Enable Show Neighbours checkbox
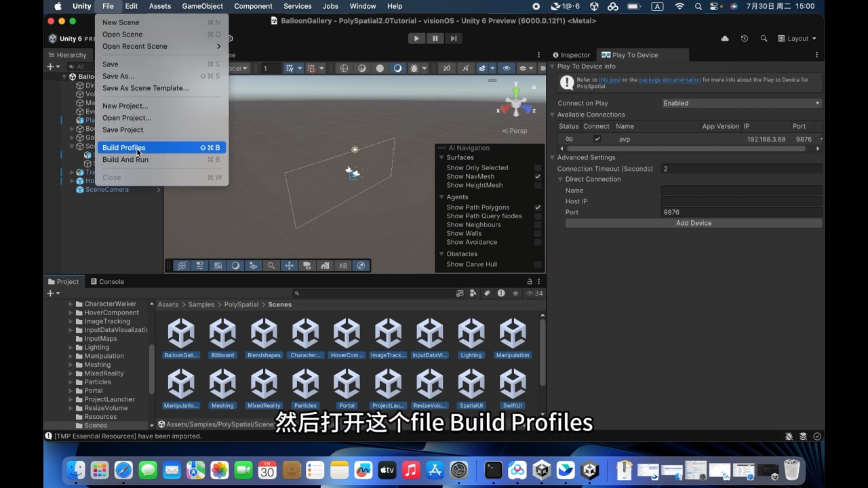This screenshot has width=868, height=488. point(538,225)
